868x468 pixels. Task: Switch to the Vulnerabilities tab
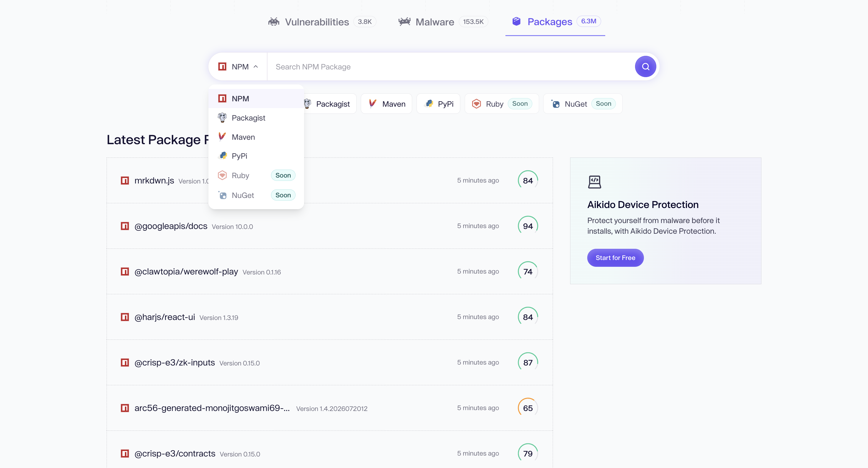click(x=322, y=22)
